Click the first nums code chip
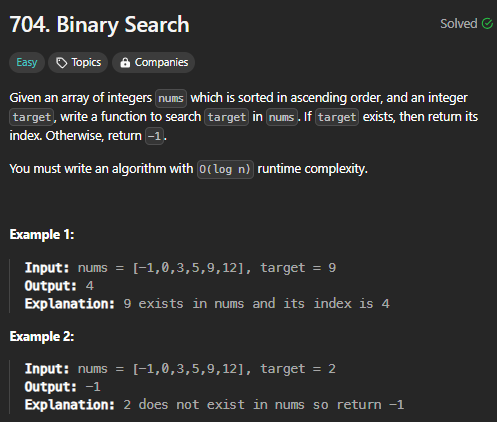This screenshot has height=422, width=497. click(x=171, y=98)
